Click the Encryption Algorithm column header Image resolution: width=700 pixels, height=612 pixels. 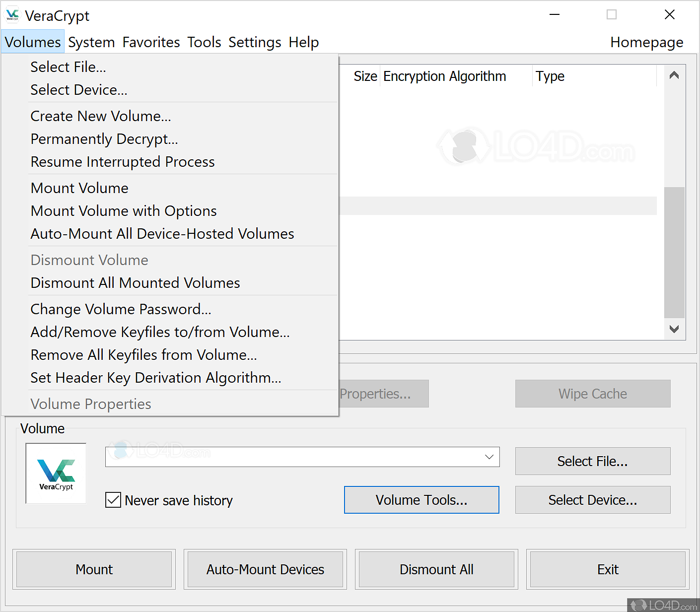(x=456, y=76)
